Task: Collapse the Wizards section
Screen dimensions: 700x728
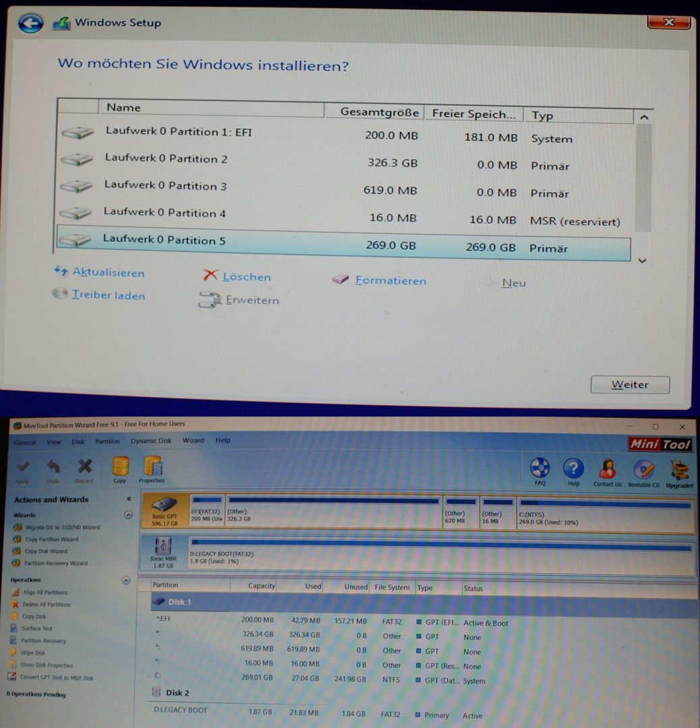Action: (128, 514)
